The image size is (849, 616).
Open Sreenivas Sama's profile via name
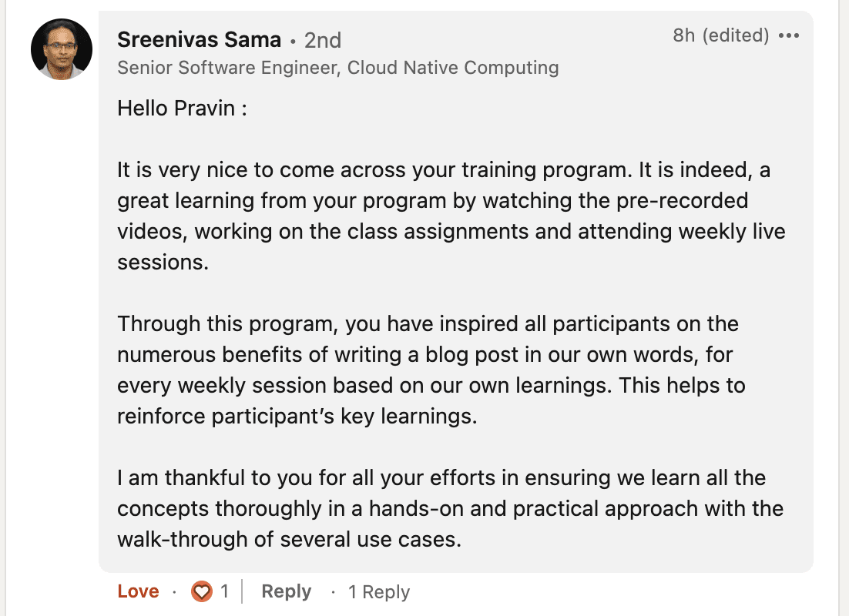199,39
